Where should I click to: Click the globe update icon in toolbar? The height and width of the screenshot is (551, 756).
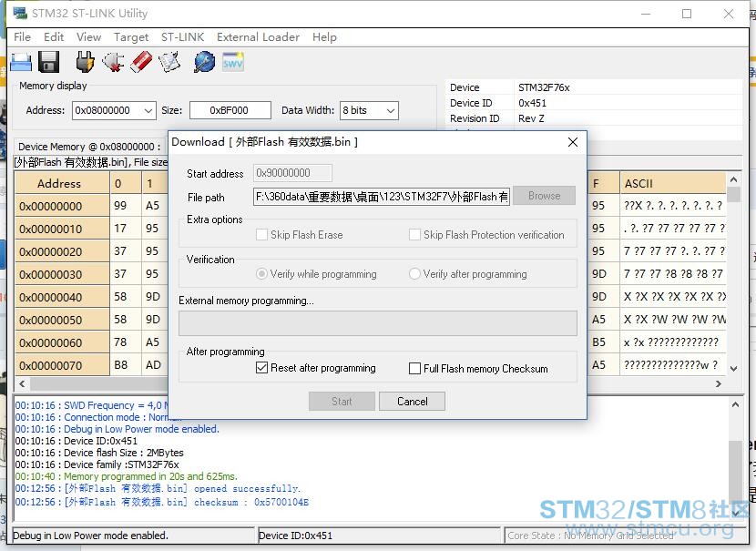(204, 62)
